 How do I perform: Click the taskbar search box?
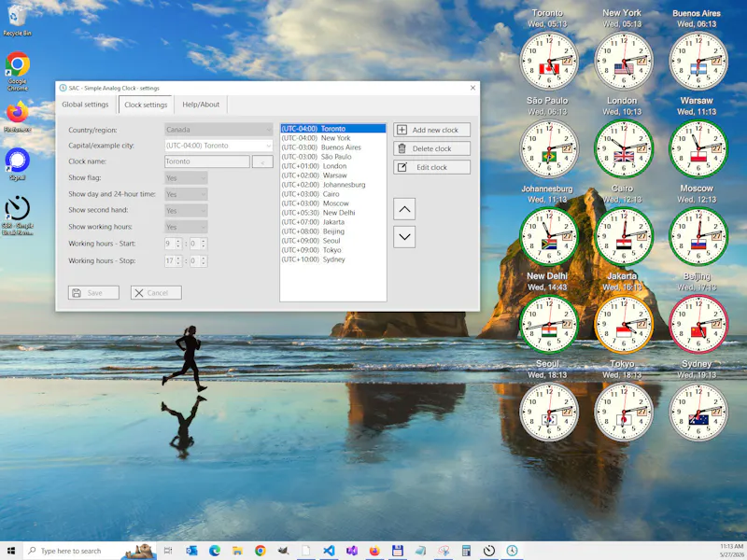click(90, 551)
